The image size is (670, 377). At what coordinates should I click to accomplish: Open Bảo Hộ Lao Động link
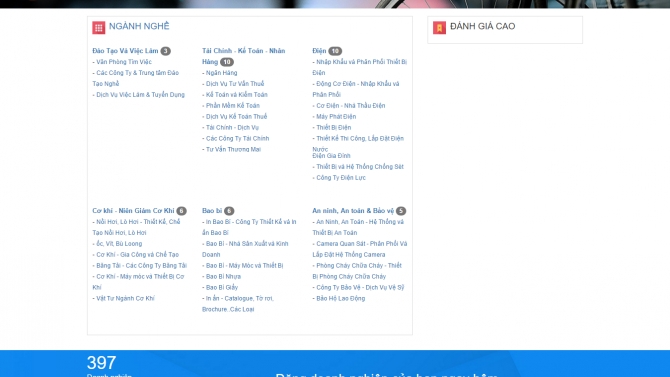341,298
